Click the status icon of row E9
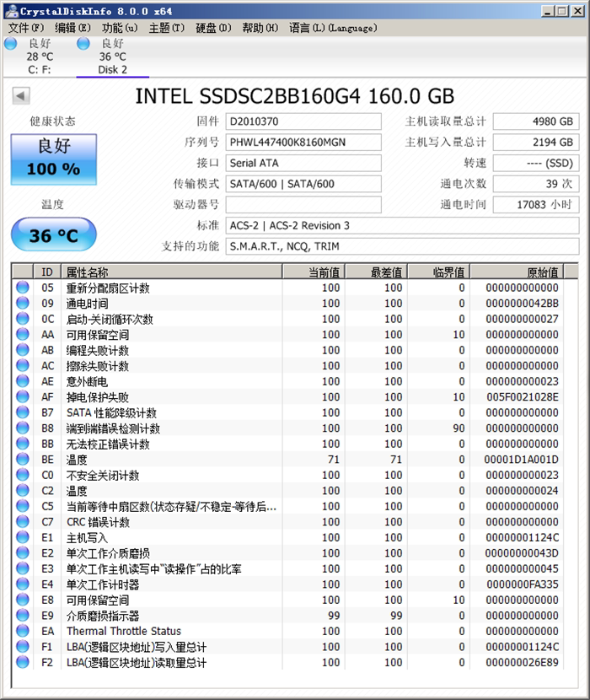590x700 pixels. click(x=23, y=615)
